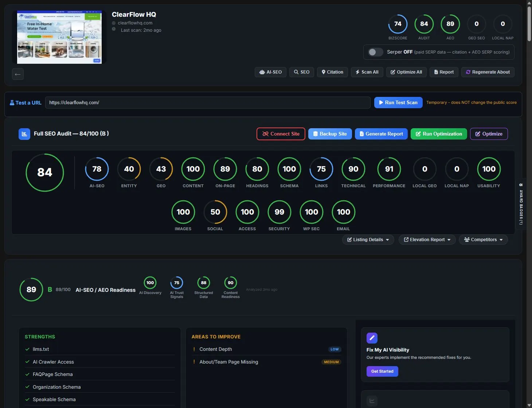
Task: Click the About/Team Page Missing item
Action: (266, 362)
